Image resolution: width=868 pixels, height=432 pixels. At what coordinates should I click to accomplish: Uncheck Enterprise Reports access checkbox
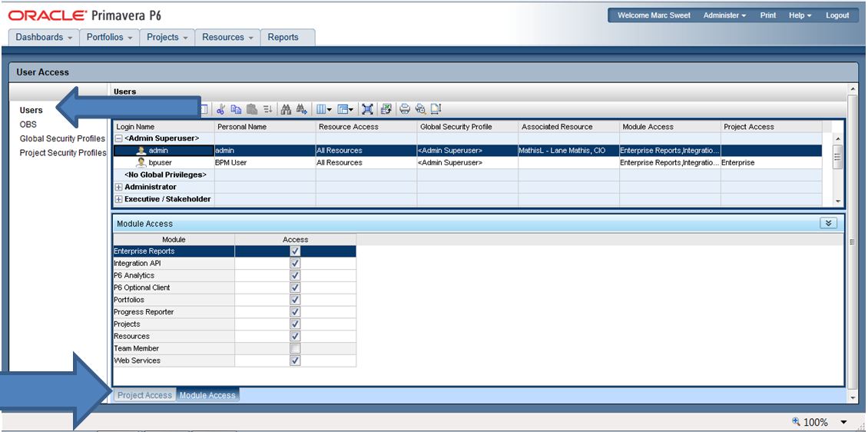click(x=295, y=251)
